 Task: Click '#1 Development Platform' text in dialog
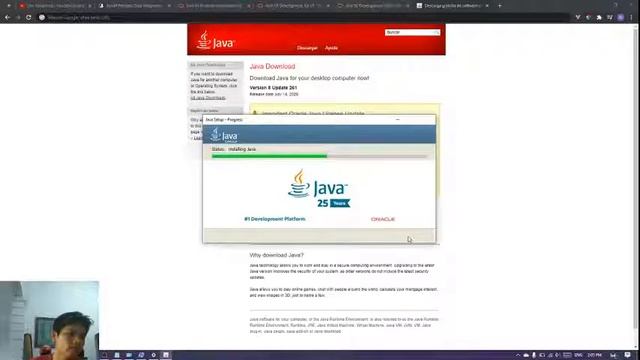pyautogui.click(x=275, y=219)
